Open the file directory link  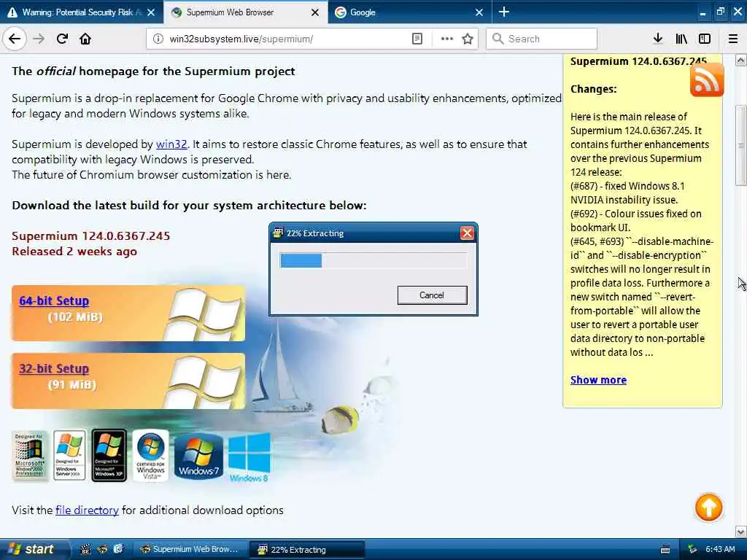[x=88, y=510]
